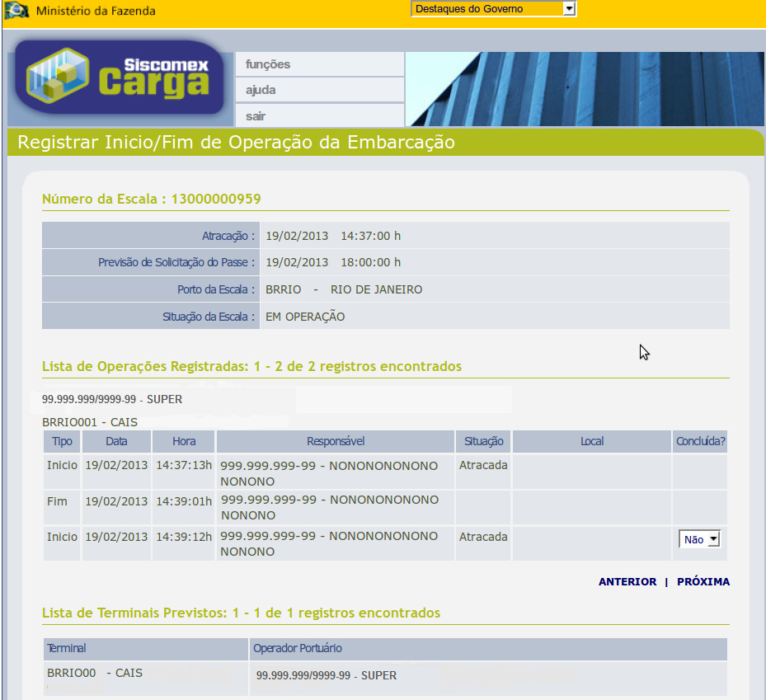Go to PRÓXIMA page of operations
Screen dimensions: 766x700
tap(703, 581)
